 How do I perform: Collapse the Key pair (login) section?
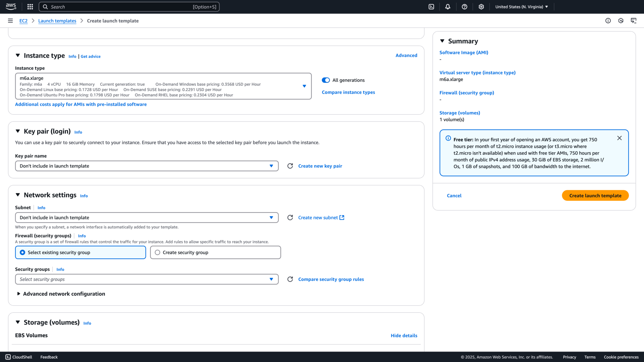[x=18, y=131]
